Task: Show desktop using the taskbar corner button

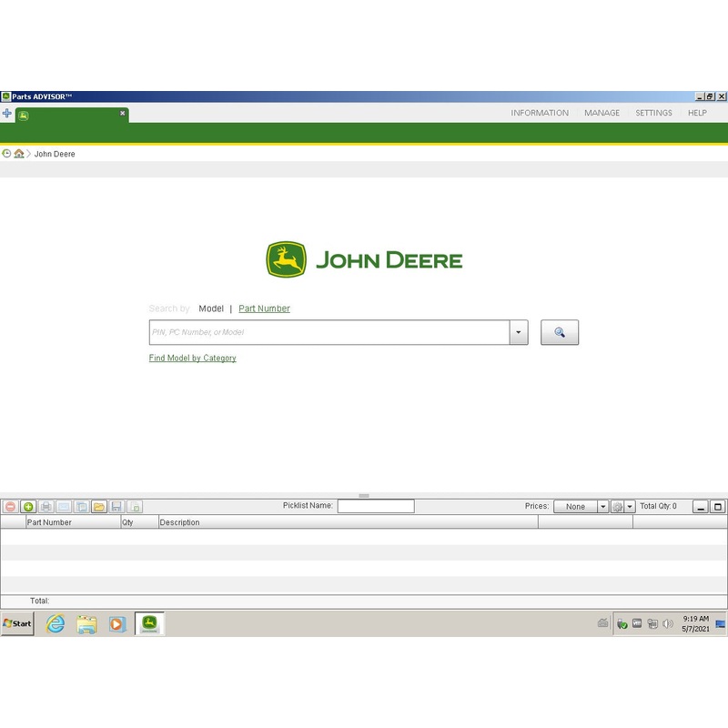Action: (x=720, y=624)
